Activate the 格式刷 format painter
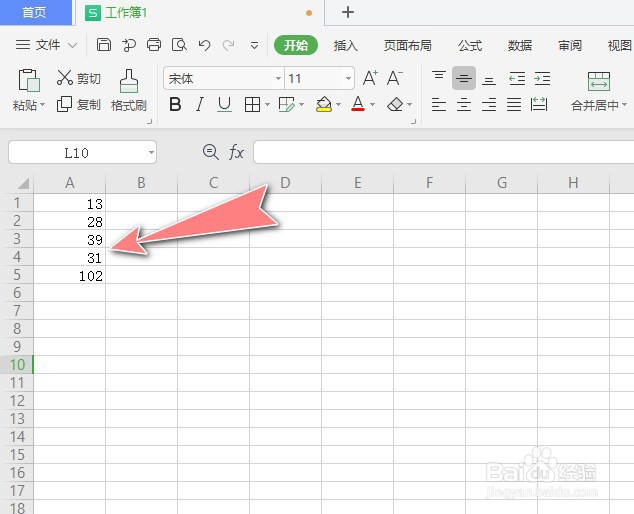This screenshot has height=514, width=634. pyautogui.click(x=129, y=91)
